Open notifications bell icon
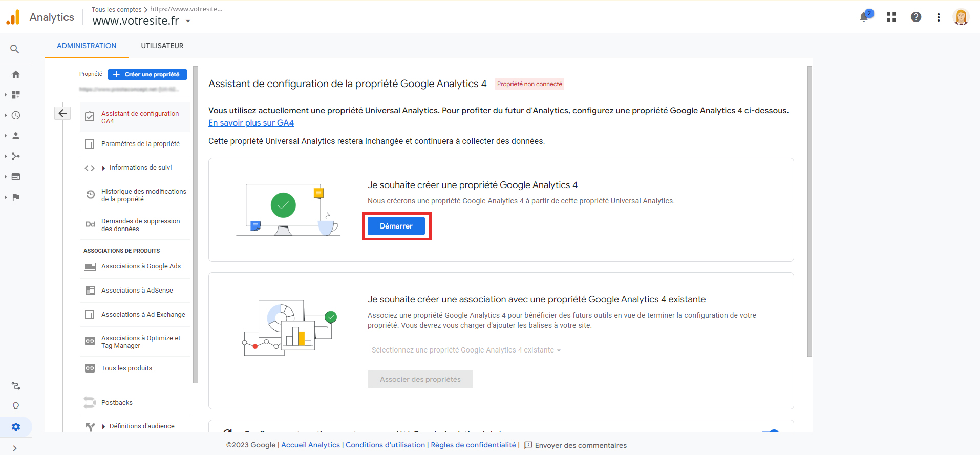Screen dimensions: 980x455 [864, 17]
